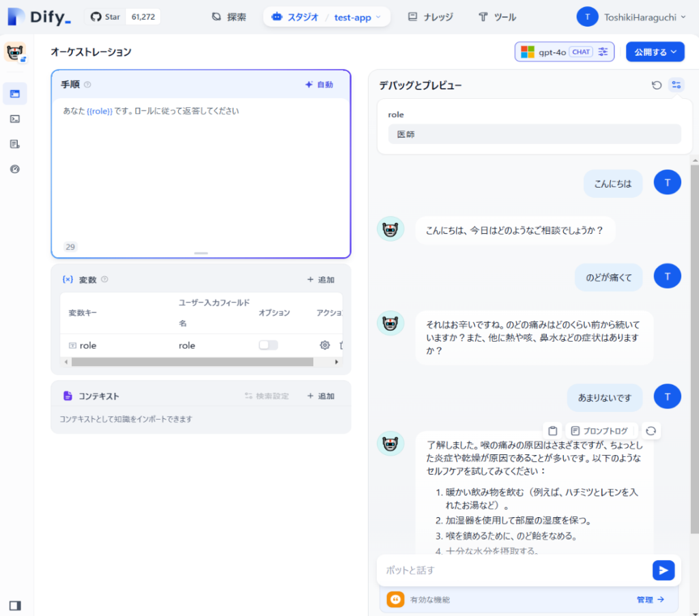
Task: Open the orchestration sidebar icon
Action: click(x=15, y=93)
